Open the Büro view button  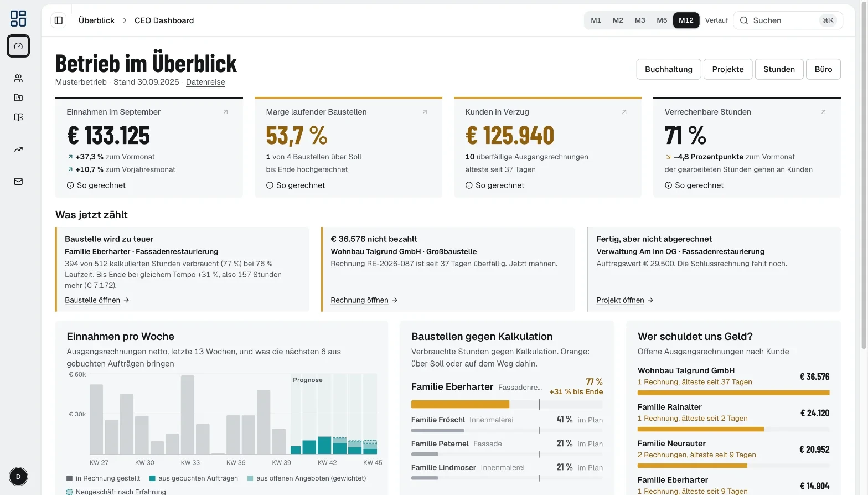[x=823, y=69]
